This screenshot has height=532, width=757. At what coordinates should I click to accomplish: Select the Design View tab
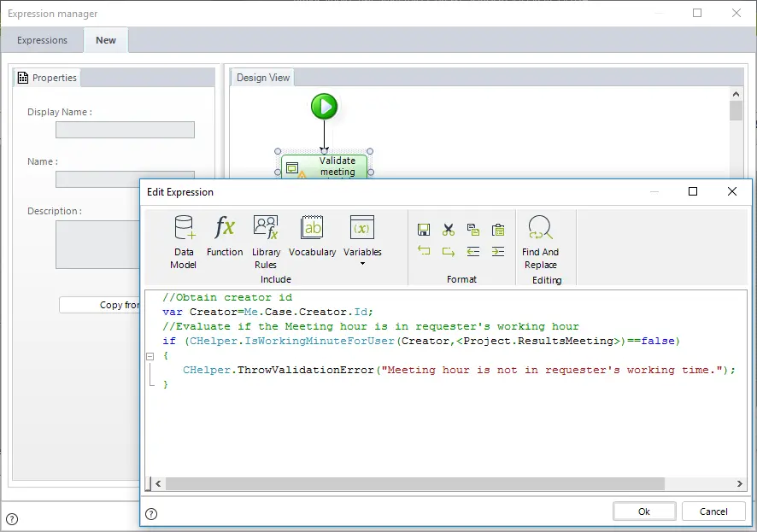pos(262,78)
